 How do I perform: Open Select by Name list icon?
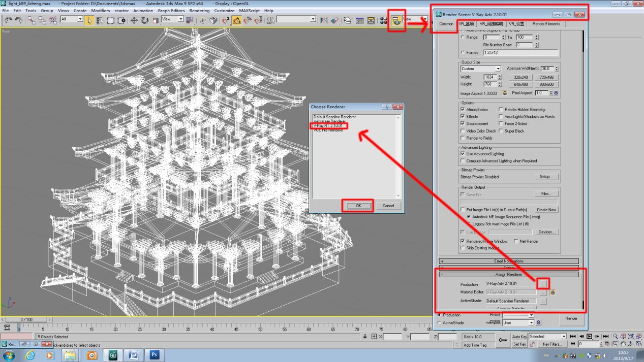[x=100, y=20]
